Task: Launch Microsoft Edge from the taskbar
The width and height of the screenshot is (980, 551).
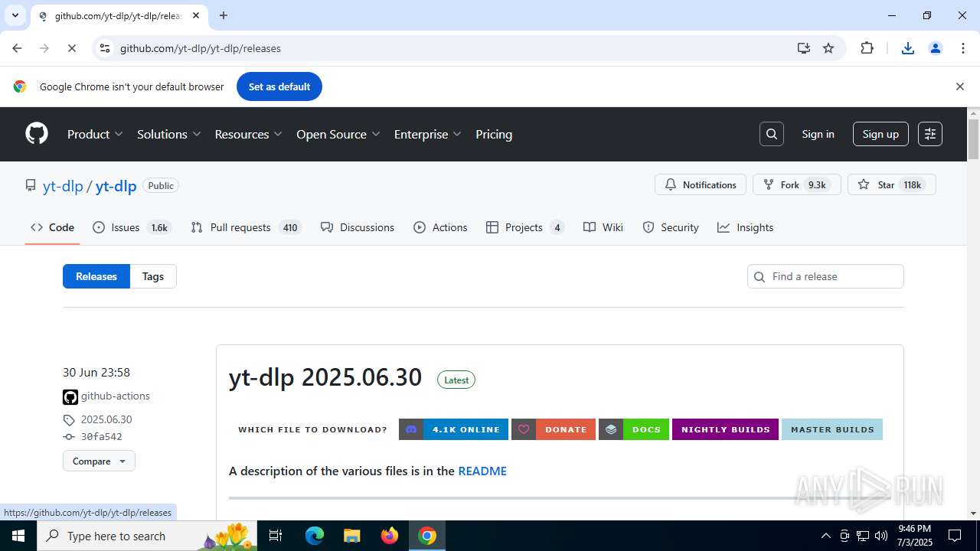Action: [x=315, y=536]
